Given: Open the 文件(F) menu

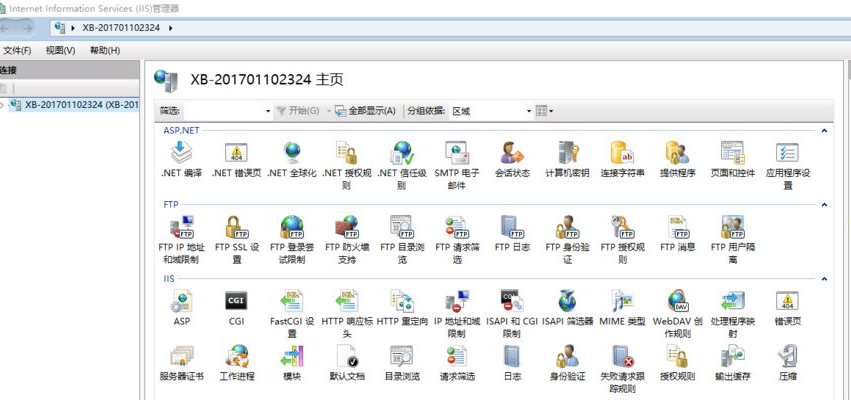Looking at the screenshot, I should point(17,50).
